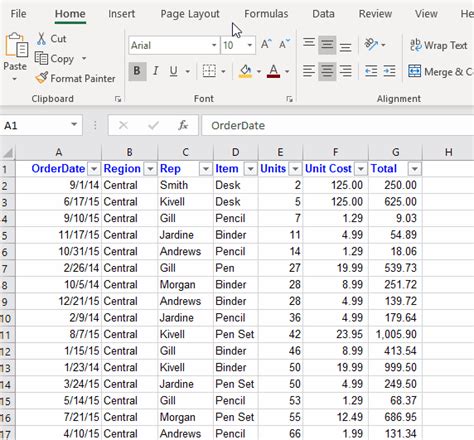
Task: Activate the Format Painter brush
Action: point(42,78)
